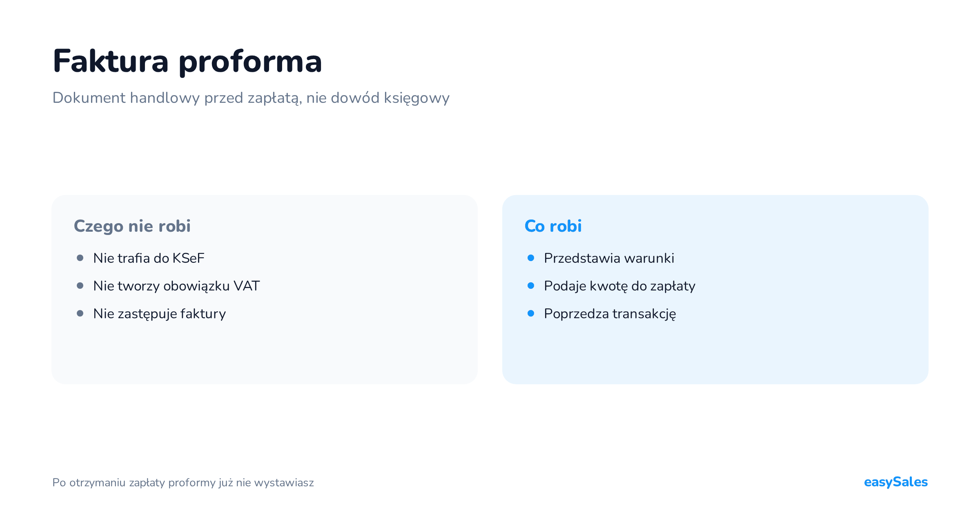
Task: Select the text Nie zastępuje faktury
Action: (x=160, y=314)
